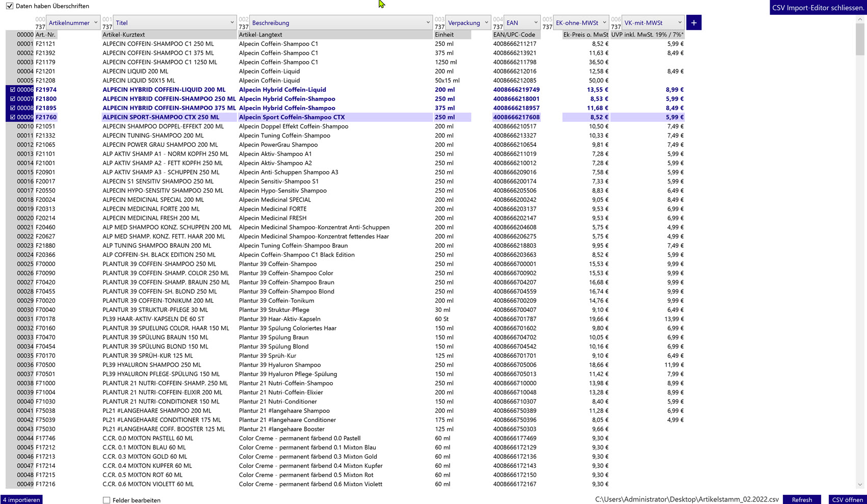Click 'Alpecin Medicinal Shampoo-Konzentrat fettendes Haar' cell
Viewport: 867px width, 504px height.
click(x=314, y=236)
